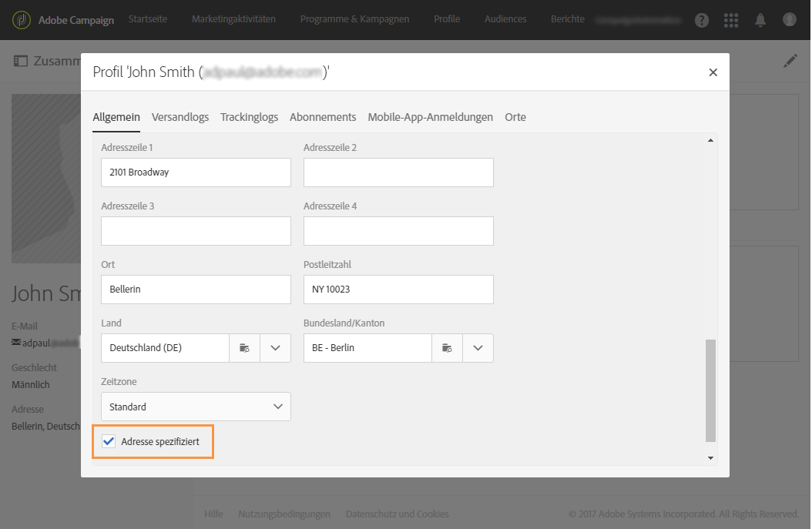Click into the Postleitzahl input field
Screen dimensions: 812x529
coord(398,290)
